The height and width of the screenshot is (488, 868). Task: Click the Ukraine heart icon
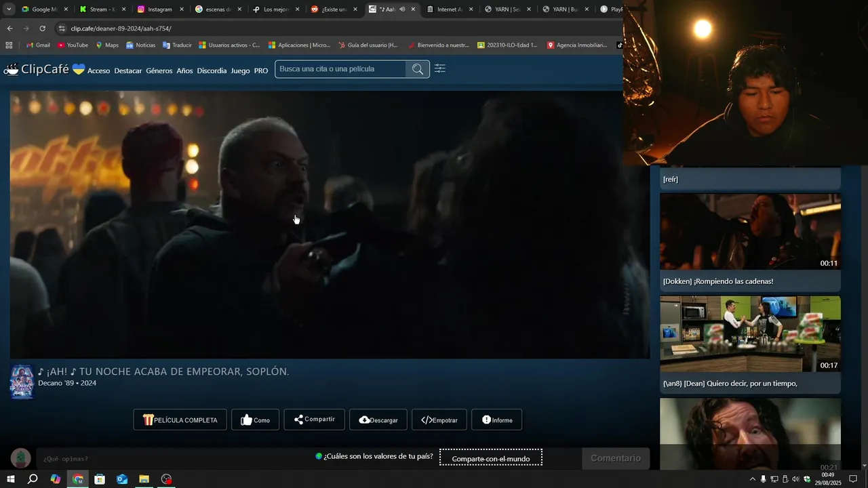point(79,69)
